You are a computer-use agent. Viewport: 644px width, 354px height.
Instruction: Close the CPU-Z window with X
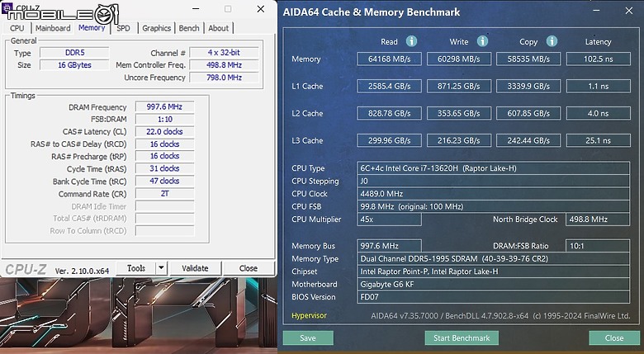pos(261,9)
